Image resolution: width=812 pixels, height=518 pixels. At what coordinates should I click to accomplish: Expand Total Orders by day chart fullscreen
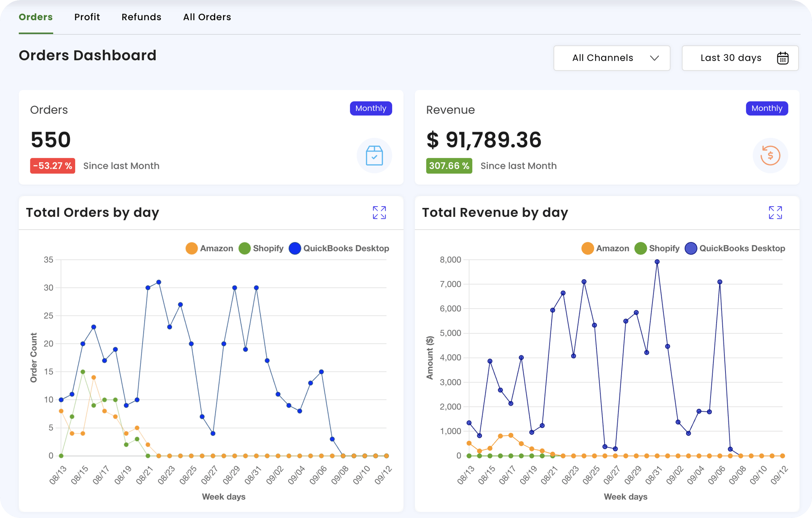379,212
